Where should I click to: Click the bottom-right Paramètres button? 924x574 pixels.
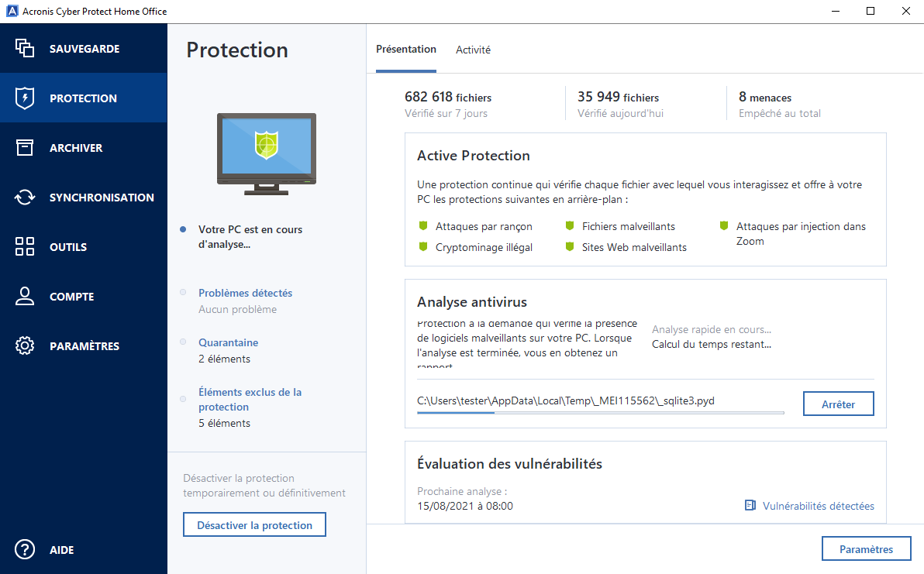coord(866,549)
